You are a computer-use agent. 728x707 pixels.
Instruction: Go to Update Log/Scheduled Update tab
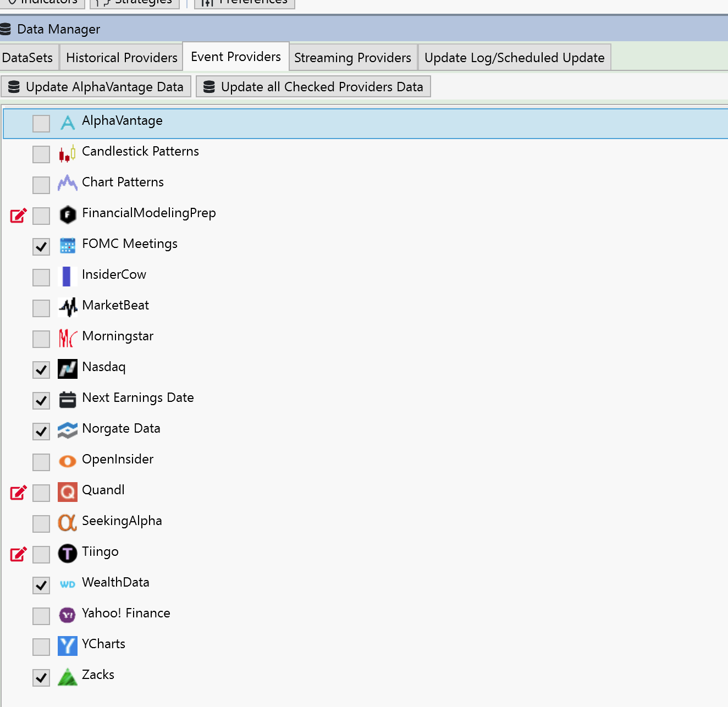click(x=514, y=58)
